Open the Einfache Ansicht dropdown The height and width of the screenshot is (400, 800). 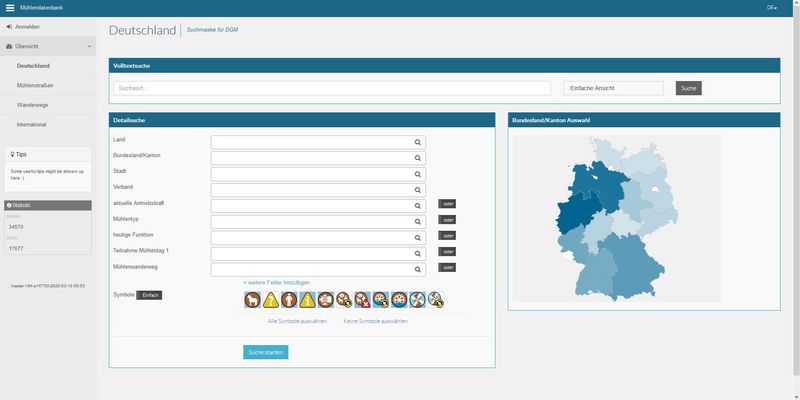(x=613, y=88)
